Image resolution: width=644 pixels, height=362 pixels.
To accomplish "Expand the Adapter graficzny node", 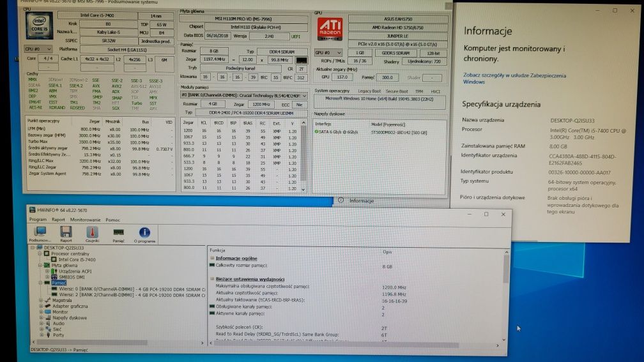I will (41, 306).
